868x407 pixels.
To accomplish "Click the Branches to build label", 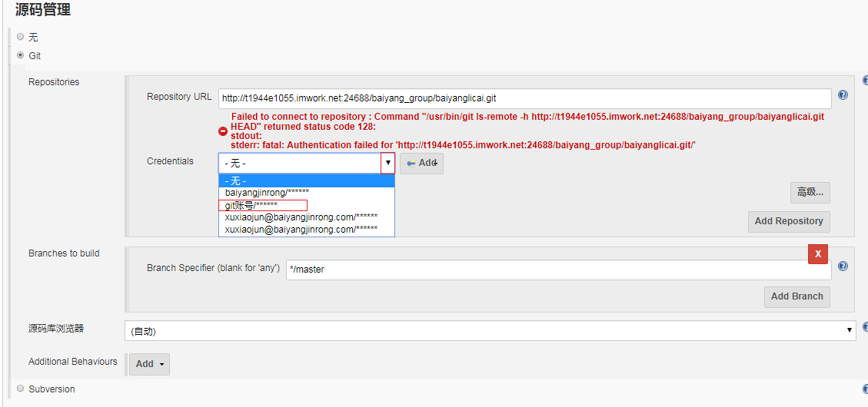I will (64, 253).
